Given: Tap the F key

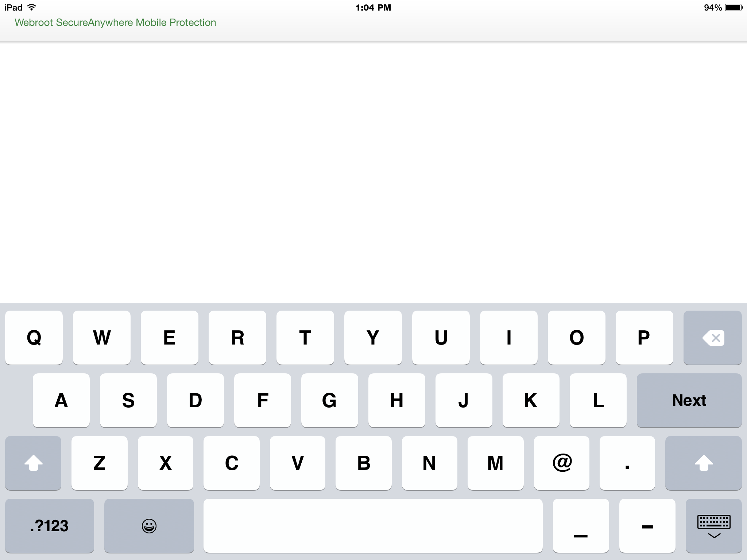Looking at the screenshot, I should pos(263,400).
